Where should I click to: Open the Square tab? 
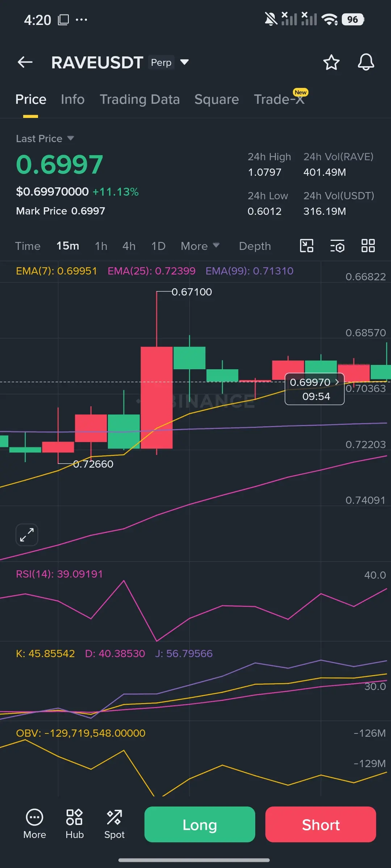[216, 99]
